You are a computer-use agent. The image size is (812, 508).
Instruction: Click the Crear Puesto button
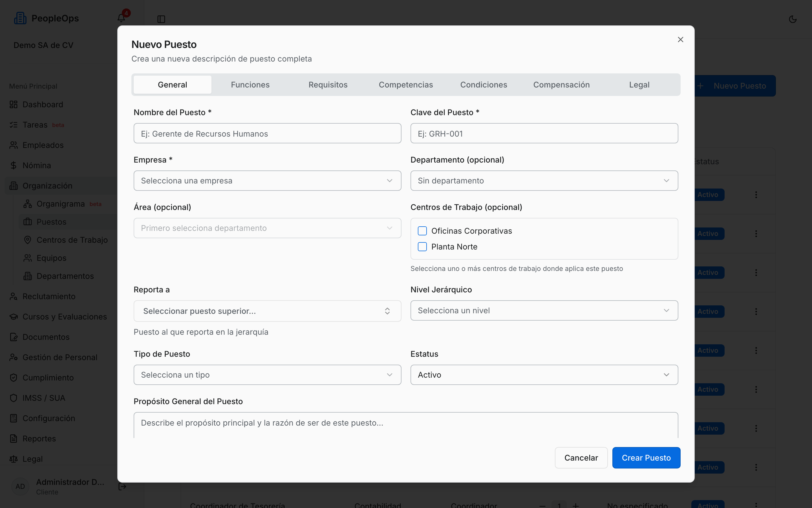tap(646, 457)
